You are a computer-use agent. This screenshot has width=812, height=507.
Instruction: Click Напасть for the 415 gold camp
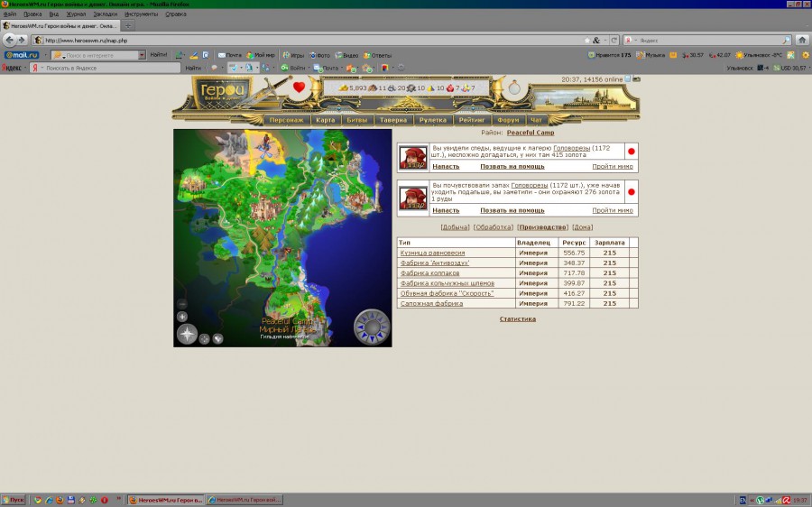[446, 167]
